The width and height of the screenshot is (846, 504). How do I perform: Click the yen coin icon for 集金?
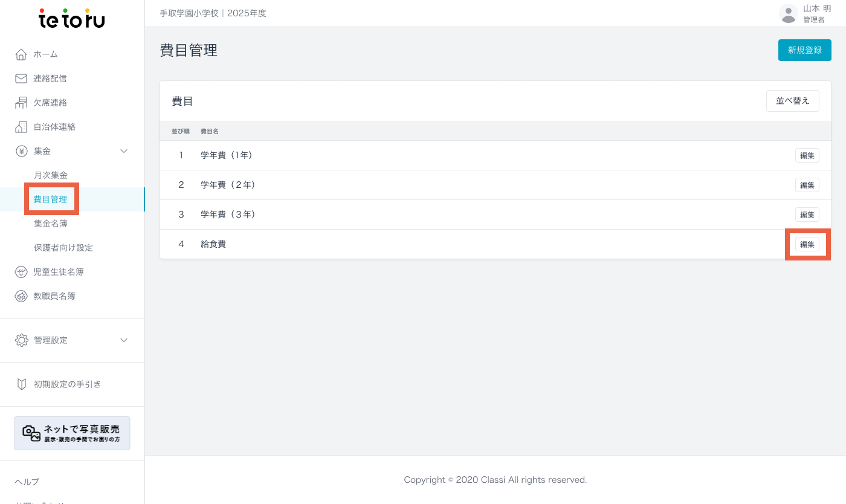21,151
